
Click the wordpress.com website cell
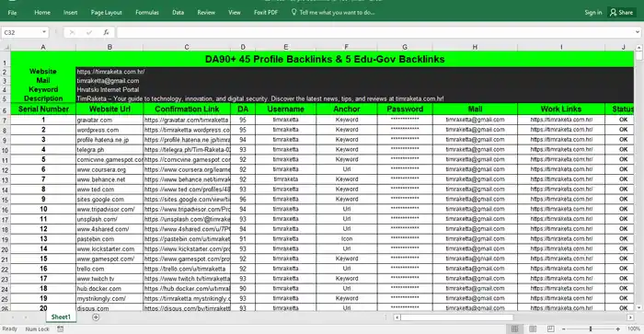coord(109,130)
